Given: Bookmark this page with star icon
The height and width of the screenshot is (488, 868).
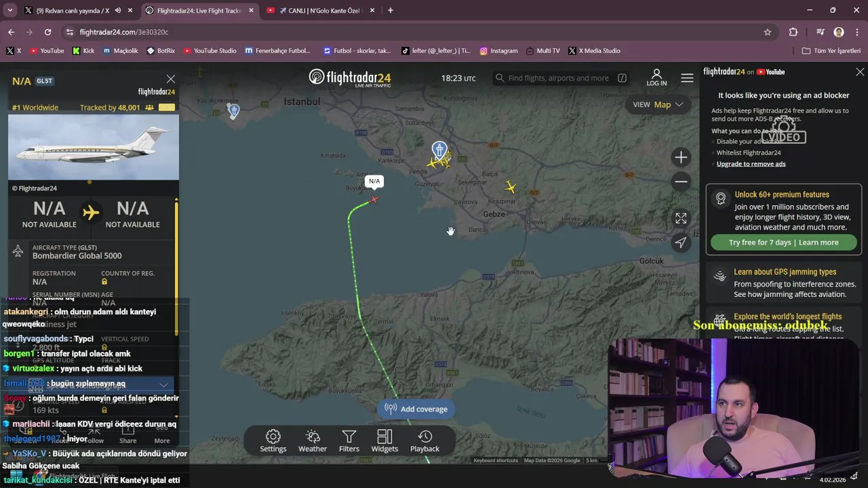Looking at the screenshot, I should point(767,32).
